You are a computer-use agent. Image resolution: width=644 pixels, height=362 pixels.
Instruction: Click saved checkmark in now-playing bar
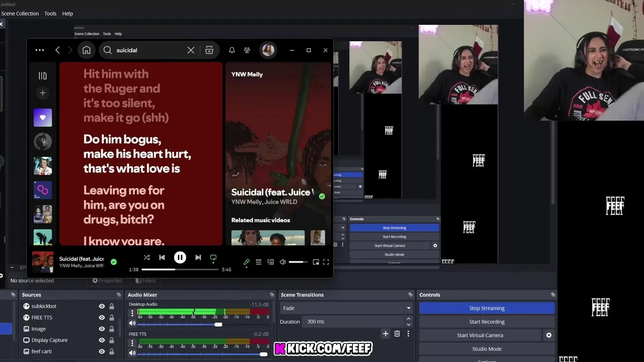pos(114,261)
